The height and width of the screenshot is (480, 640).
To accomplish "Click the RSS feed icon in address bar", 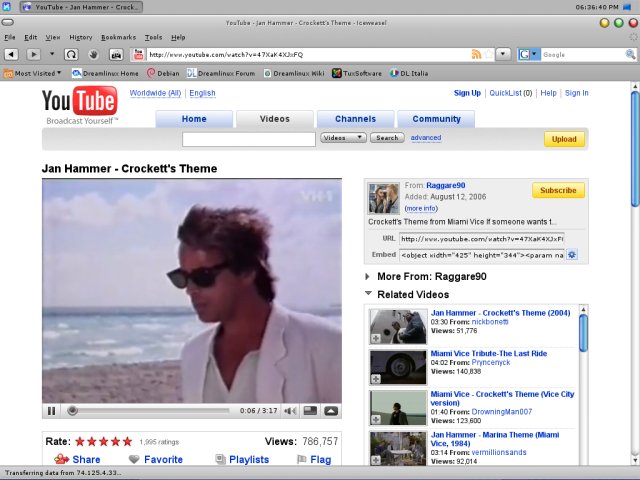I will pyautogui.click(x=477, y=54).
